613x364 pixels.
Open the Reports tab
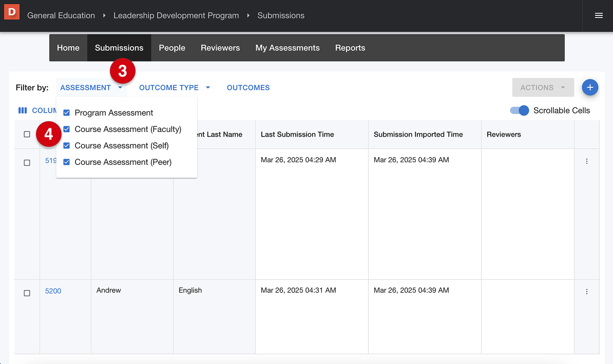click(350, 48)
